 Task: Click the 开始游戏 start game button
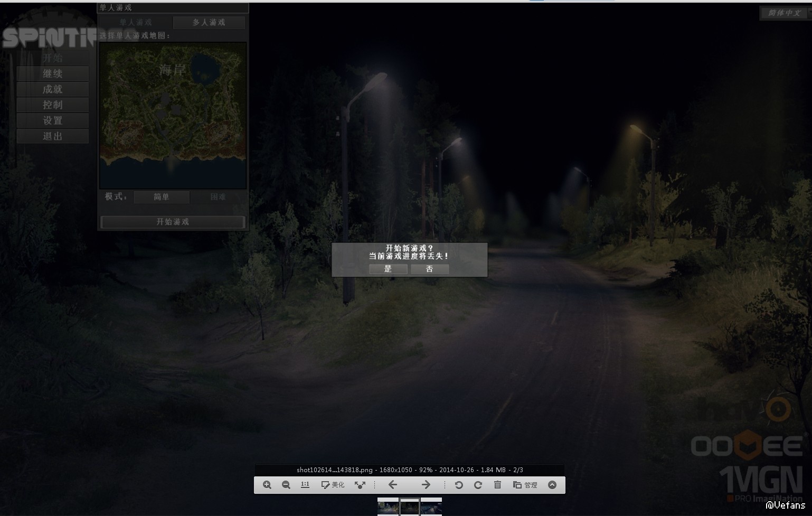point(173,222)
